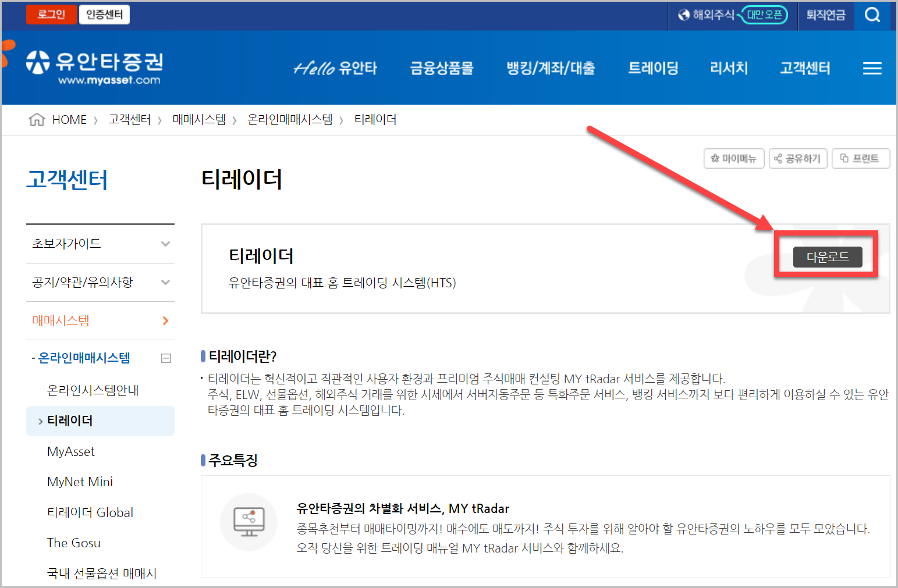Click the home icon in breadcrumb
Screen dimensions: 898x588
[37, 119]
